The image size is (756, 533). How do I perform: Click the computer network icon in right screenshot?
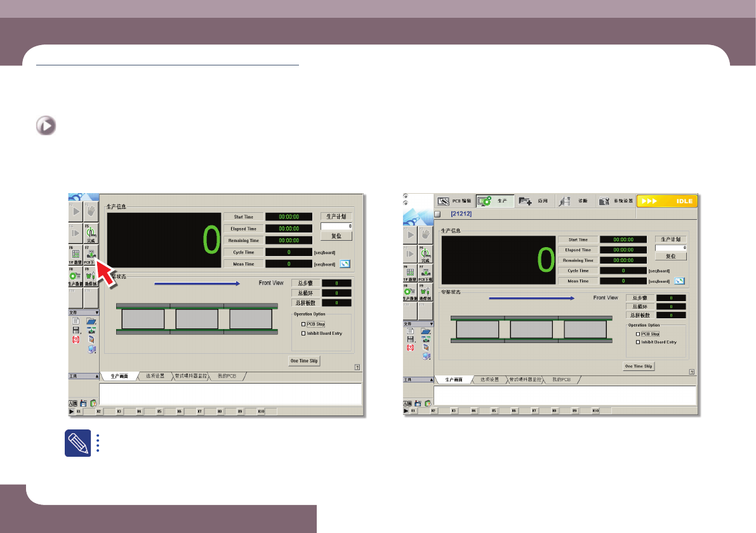click(x=426, y=356)
